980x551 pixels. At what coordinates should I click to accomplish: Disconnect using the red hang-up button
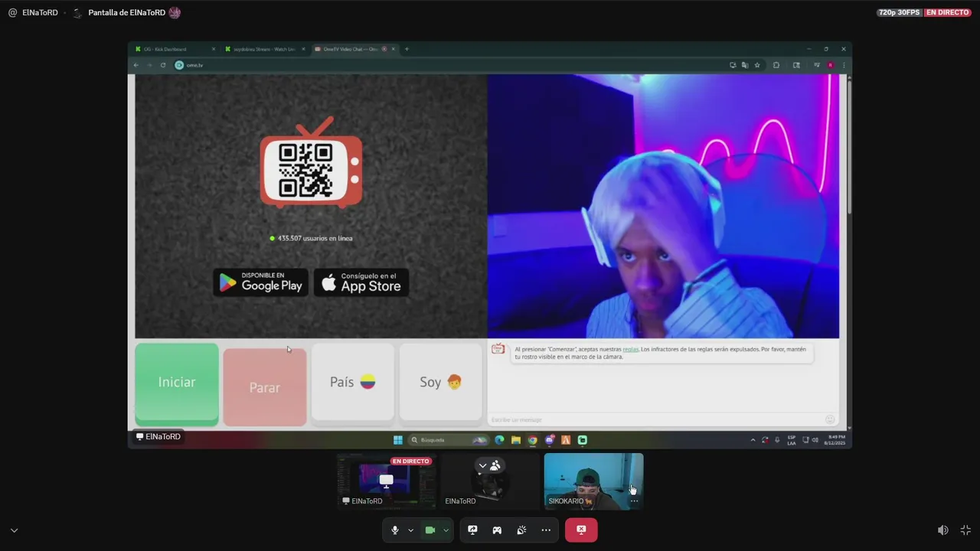click(581, 530)
